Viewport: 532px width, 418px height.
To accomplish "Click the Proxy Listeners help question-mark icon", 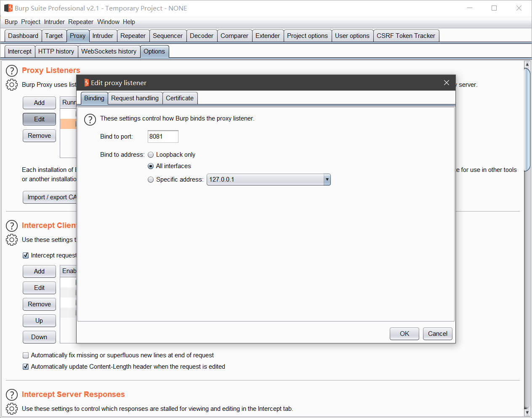I will click(x=12, y=70).
